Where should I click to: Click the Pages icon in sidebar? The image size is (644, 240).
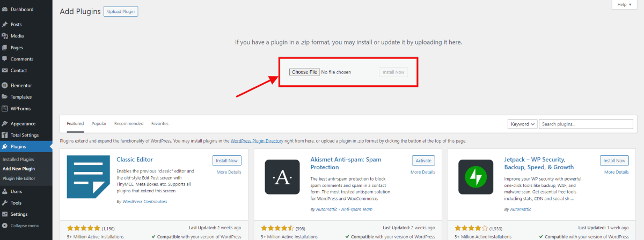point(5,48)
